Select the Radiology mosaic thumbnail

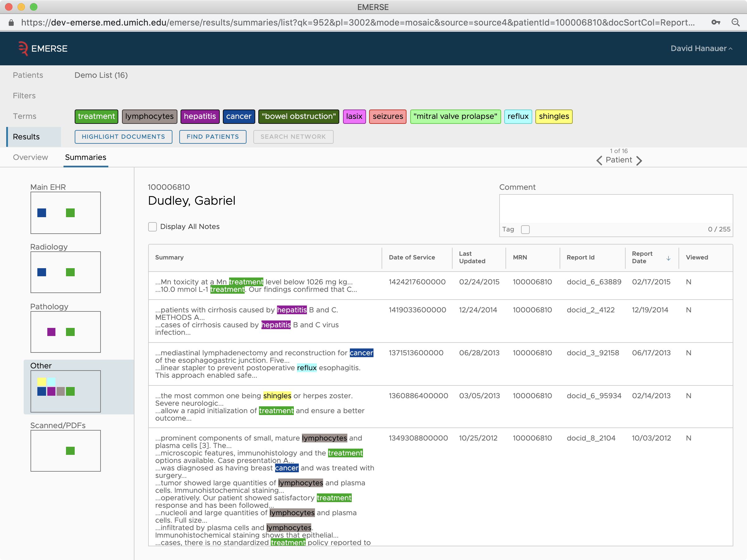tap(65, 272)
